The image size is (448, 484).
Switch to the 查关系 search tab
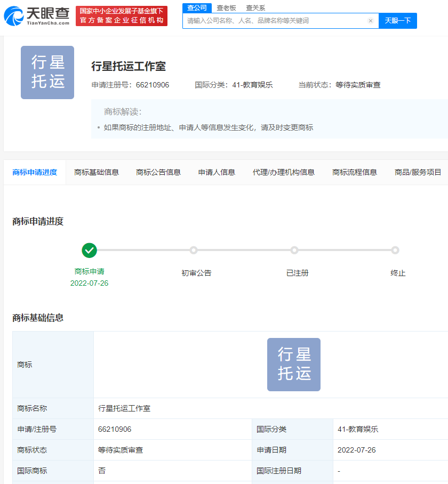pos(255,7)
